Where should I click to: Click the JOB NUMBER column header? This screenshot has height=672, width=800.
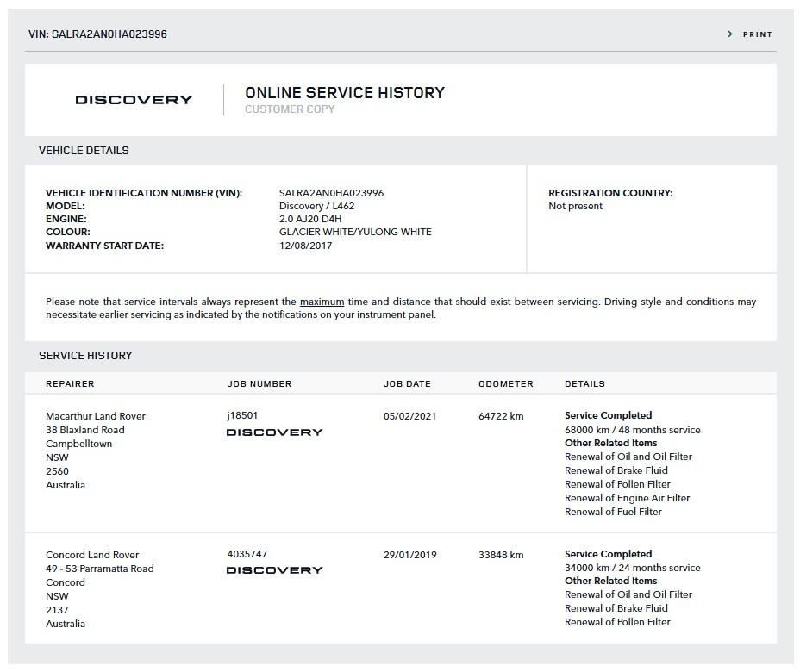pyautogui.click(x=259, y=384)
